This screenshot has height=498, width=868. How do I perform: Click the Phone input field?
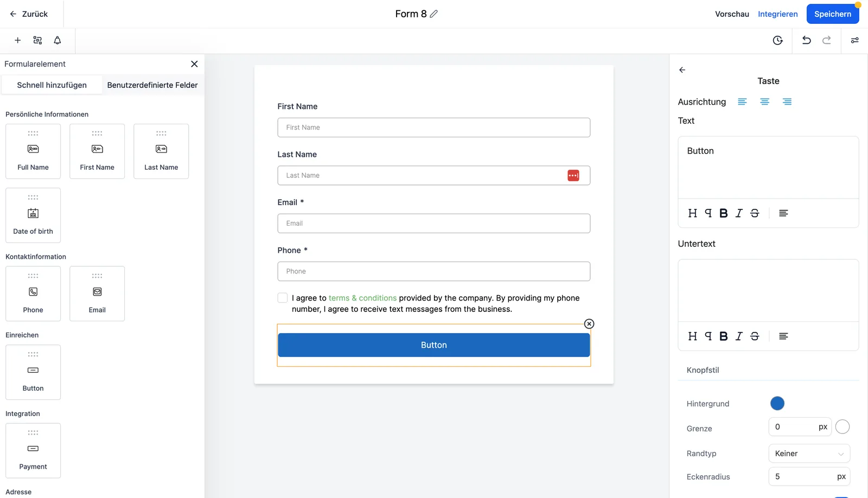click(434, 271)
